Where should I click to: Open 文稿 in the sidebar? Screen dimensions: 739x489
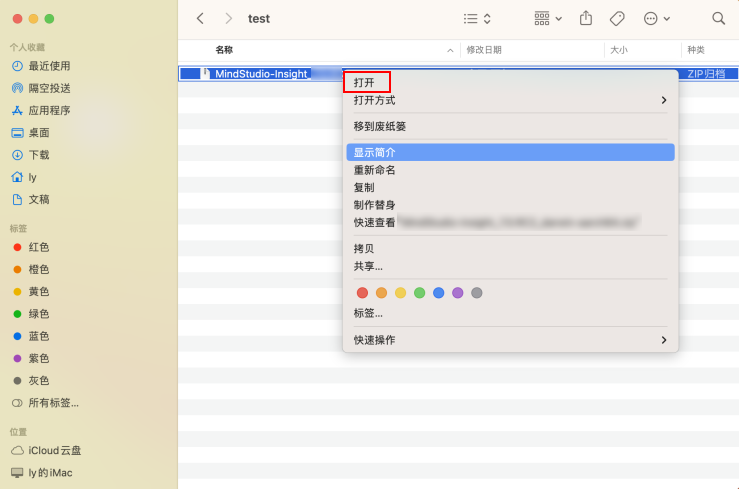click(x=30, y=199)
